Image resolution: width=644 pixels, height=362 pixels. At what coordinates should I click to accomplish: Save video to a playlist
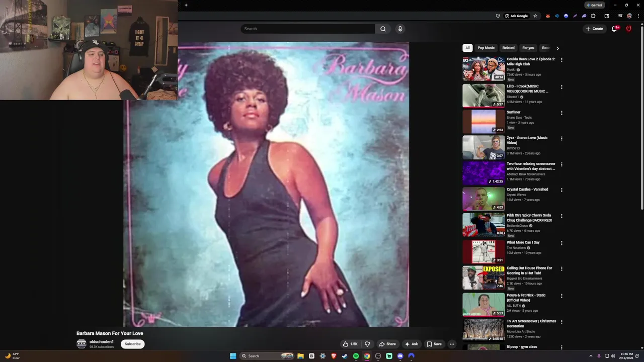434,344
